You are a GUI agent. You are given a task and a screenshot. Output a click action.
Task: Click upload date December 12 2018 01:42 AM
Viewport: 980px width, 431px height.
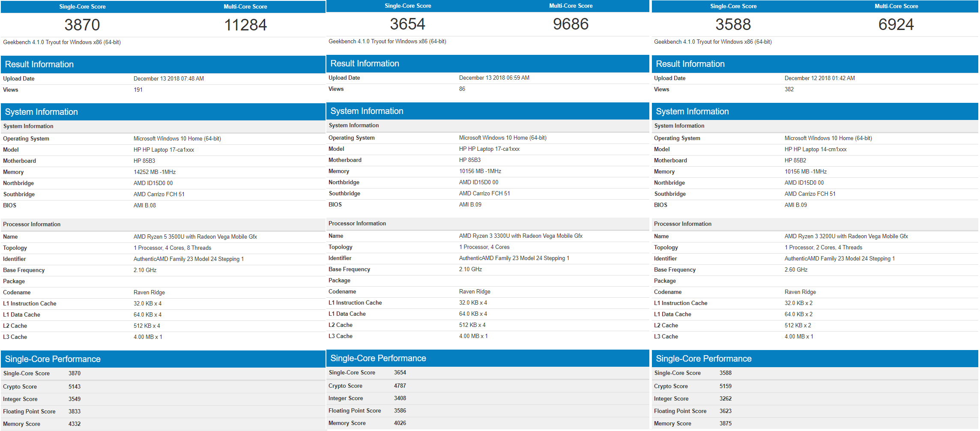(820, 78)
